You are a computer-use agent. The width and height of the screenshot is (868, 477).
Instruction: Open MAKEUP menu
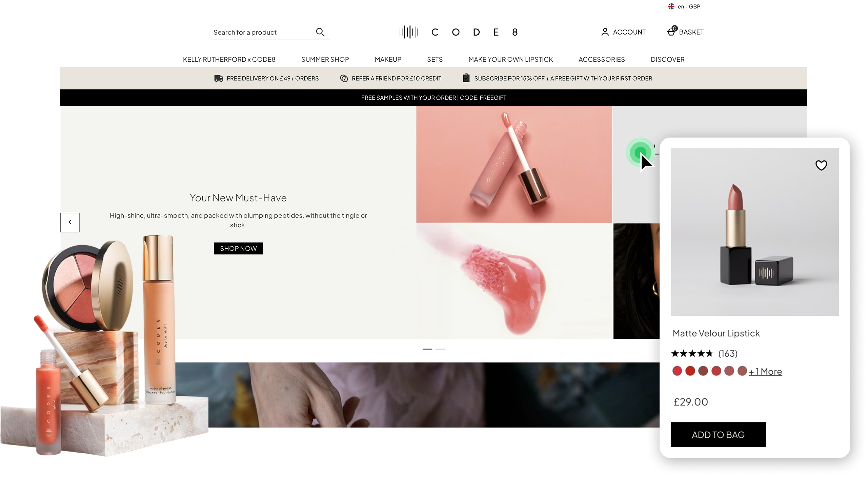coord(388,60)
